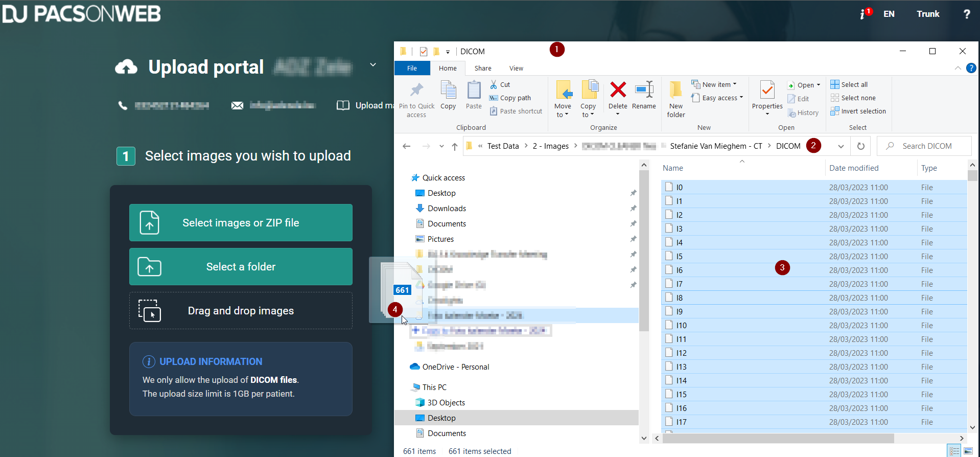Click Stefanie Van Mieghem - CT breadcrumb
This screenshot has width=980, height=457.
[x=716, y=146]
